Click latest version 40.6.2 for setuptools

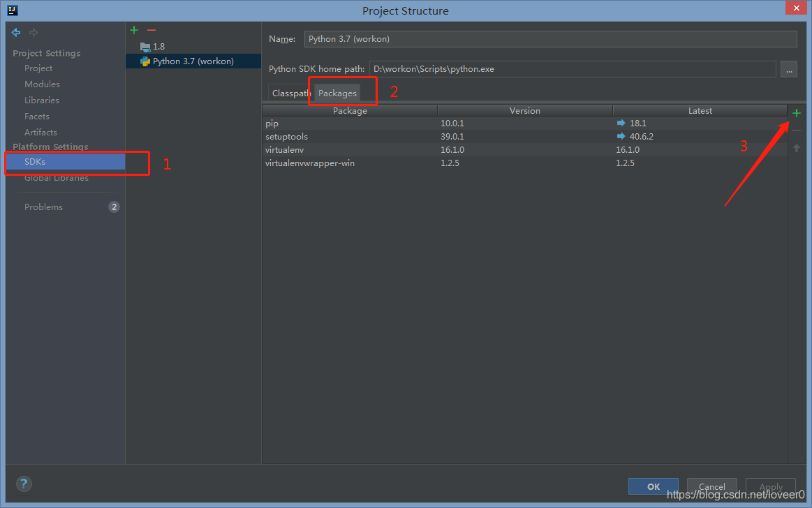[641, 137]
